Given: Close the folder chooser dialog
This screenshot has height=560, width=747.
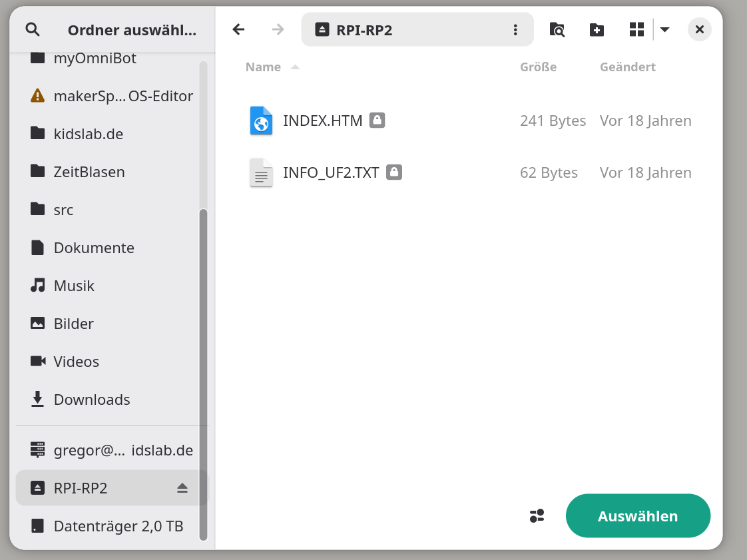Looking at the screenshot, I should coord(699,29).
